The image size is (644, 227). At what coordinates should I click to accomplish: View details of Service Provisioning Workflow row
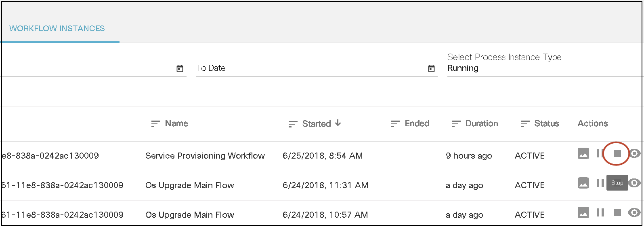click(x=634, y=154)
